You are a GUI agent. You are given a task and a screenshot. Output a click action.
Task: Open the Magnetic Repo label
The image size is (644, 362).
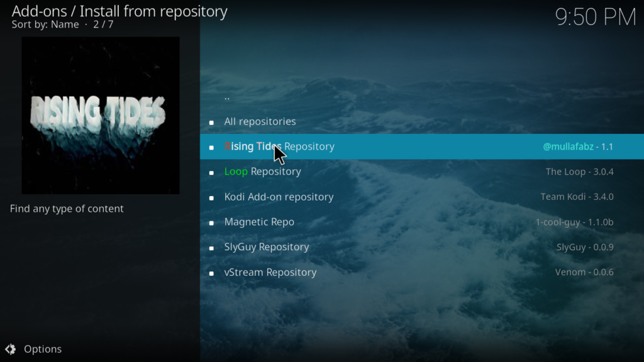coord(259,222)
